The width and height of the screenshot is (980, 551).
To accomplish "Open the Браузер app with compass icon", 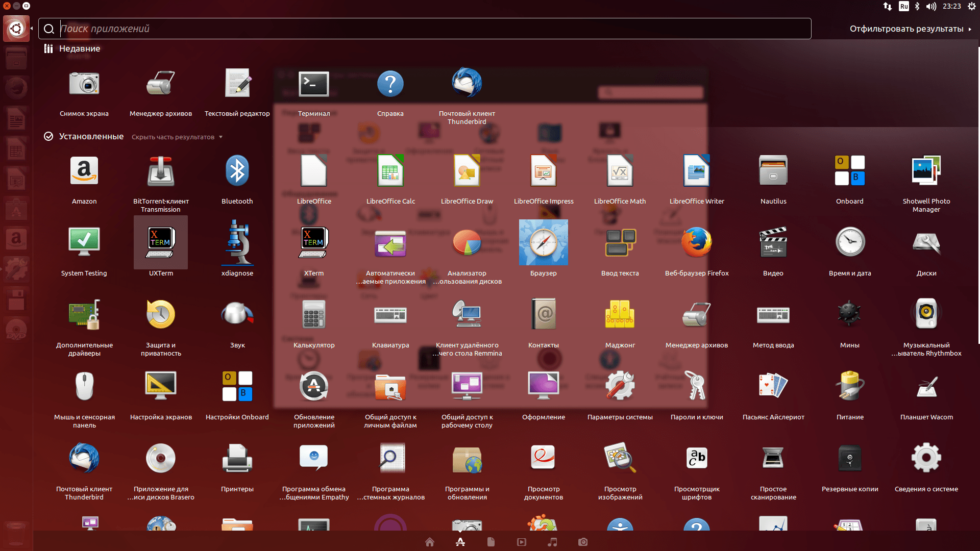I will [544, 243].
